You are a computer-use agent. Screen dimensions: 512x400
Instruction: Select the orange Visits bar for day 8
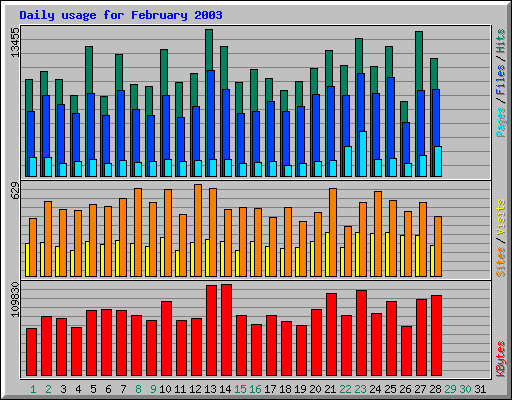[138, 232]
